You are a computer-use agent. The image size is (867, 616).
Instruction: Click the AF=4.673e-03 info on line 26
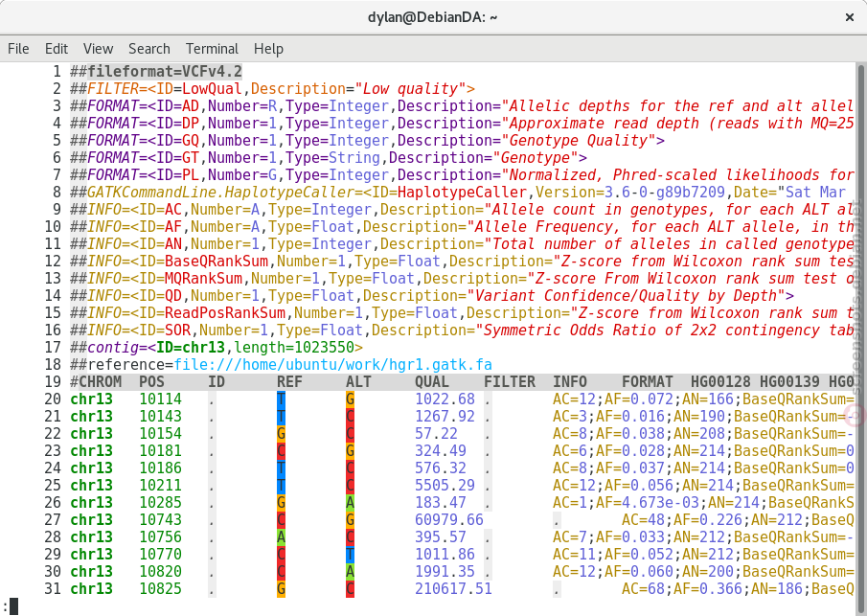(x=648, y=502)
